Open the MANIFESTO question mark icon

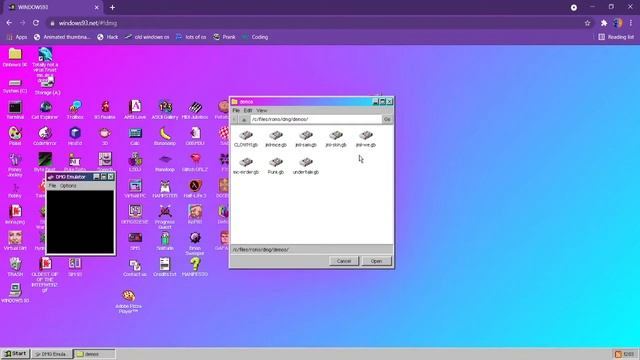tap(195, 267)
